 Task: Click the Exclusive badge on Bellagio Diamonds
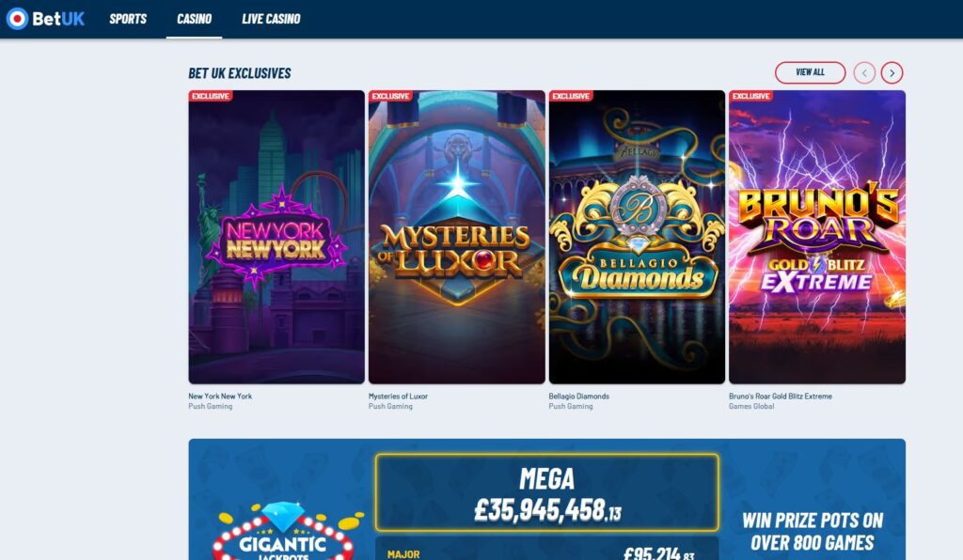(x=571, y=96)
